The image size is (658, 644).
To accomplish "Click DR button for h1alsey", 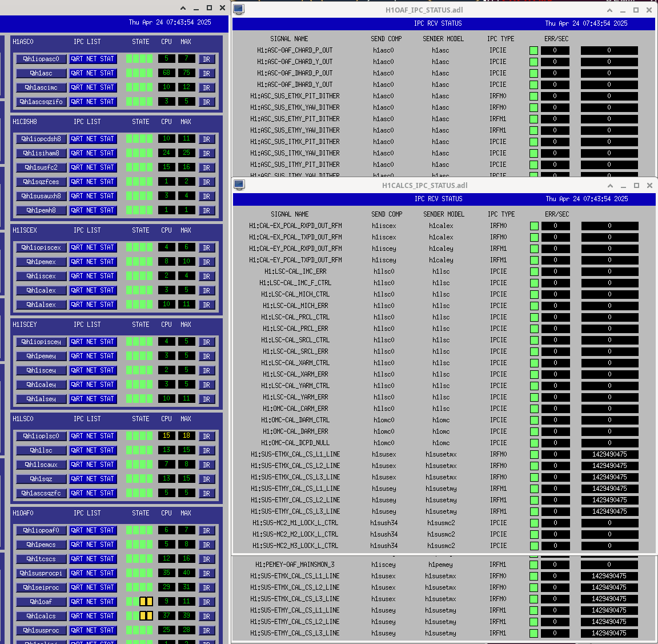I will [x=206, y=399].
